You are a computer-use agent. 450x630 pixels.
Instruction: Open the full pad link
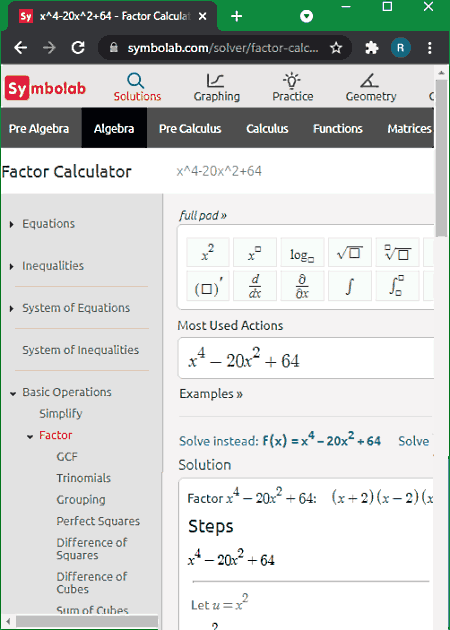pos(203,216)
